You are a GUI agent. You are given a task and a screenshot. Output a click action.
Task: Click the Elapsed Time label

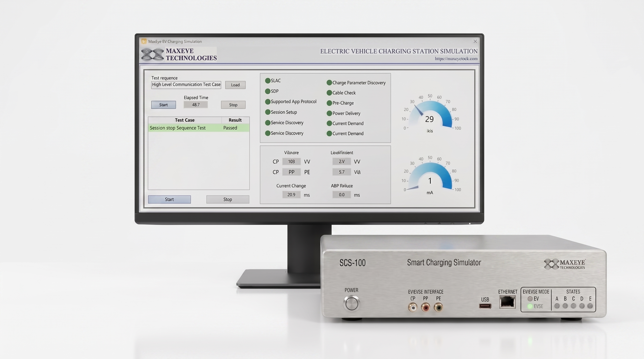(196, 98)
